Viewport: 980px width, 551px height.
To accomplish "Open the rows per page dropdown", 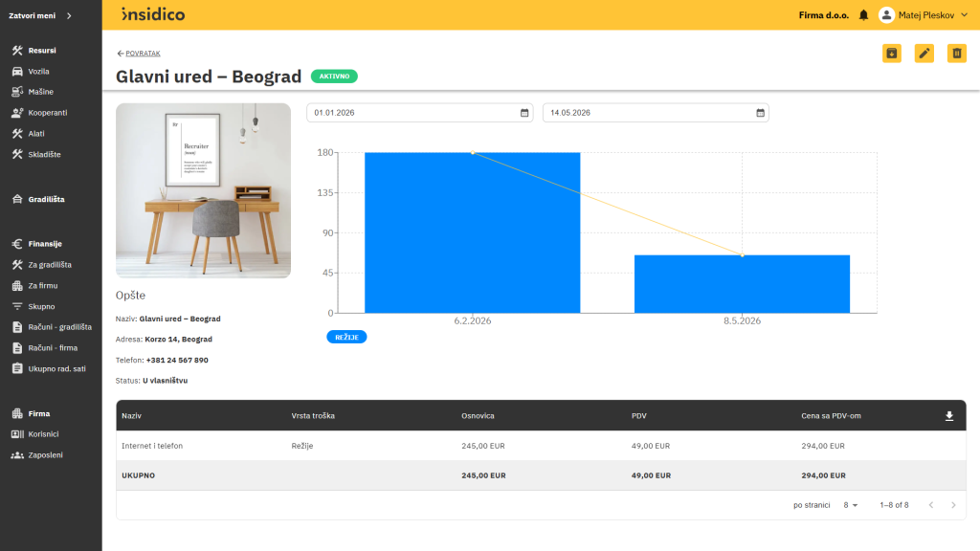I will coord(850,505).
